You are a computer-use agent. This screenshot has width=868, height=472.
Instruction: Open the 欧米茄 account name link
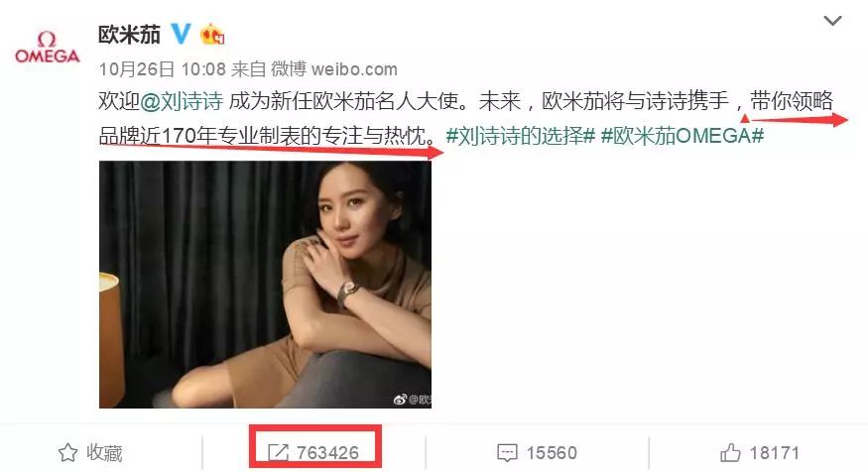coord(129,35)
